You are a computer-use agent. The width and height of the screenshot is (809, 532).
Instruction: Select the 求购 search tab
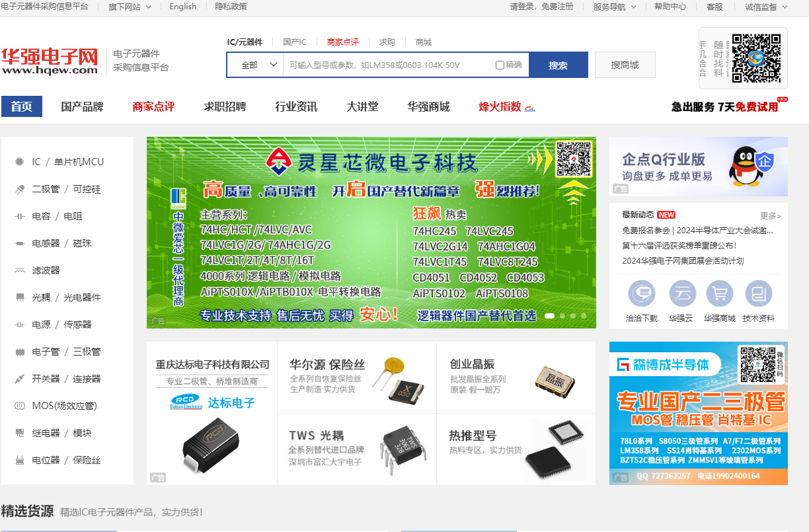pyautogui.click(x=387, y=42)
